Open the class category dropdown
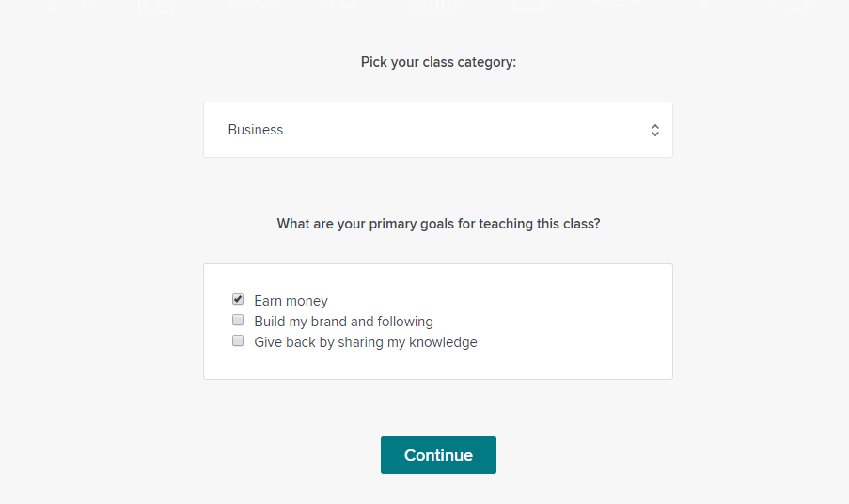The image size is (849, 504). point(437,130)
